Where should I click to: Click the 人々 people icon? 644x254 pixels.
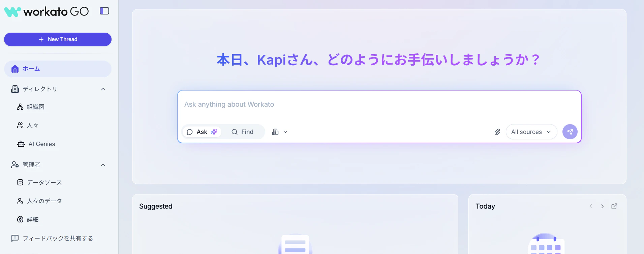[20, 125]
